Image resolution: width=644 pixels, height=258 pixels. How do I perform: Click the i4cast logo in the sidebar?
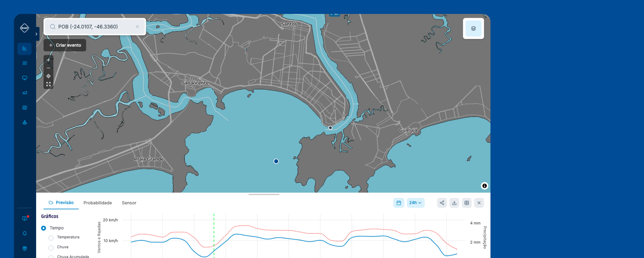(24, 28)
